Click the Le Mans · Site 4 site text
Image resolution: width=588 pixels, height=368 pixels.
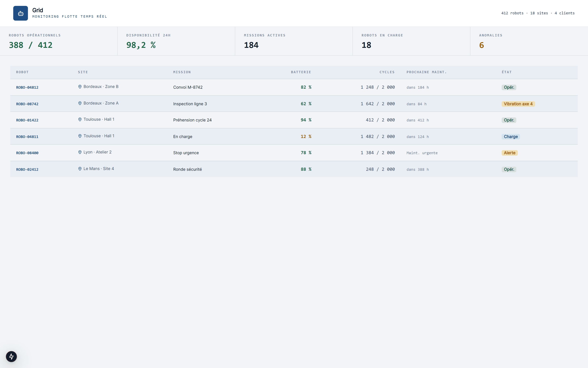pos(99,169)
